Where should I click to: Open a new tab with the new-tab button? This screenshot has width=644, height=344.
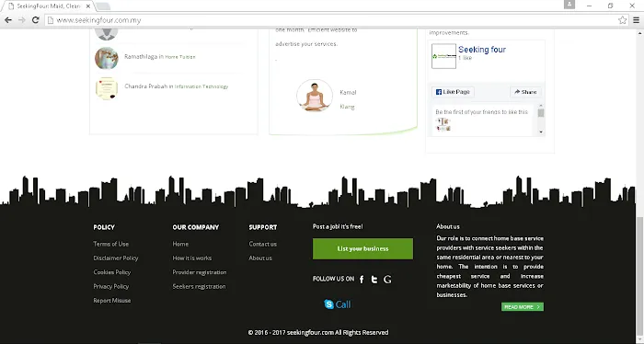click(103, 6)
